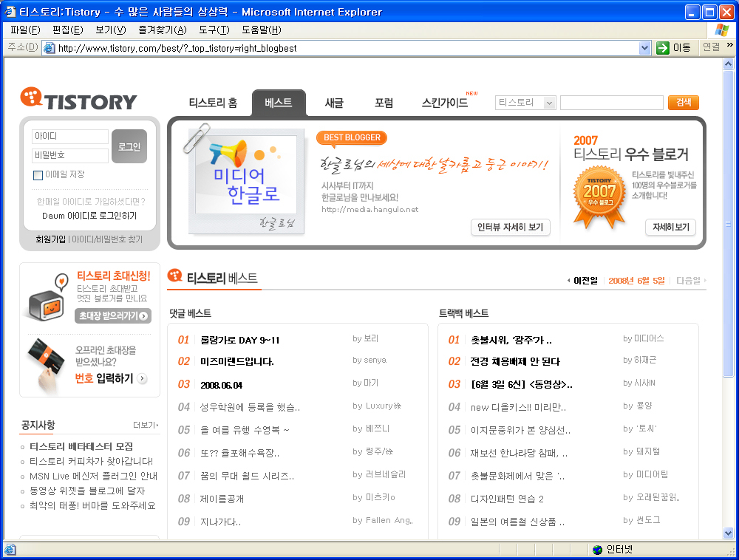Open the 즐겨찾기(A) menu
Screen dimensions: 739x560
(163, 30)
